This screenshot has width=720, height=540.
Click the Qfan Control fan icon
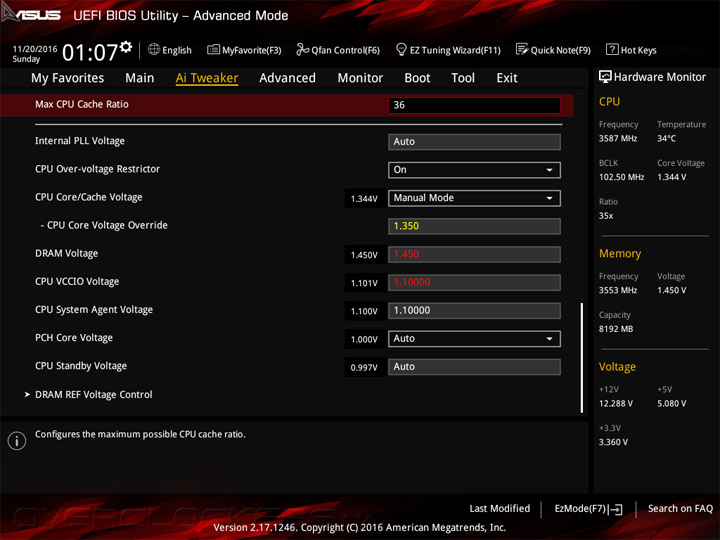[x=302, y=49]
